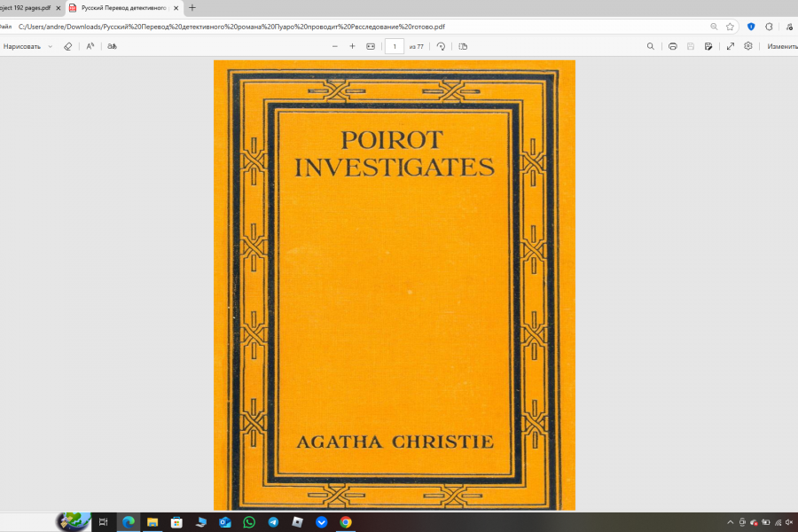
Task: Open Microsoft Edge from taskbar
Action: click(x=129, y=522)
